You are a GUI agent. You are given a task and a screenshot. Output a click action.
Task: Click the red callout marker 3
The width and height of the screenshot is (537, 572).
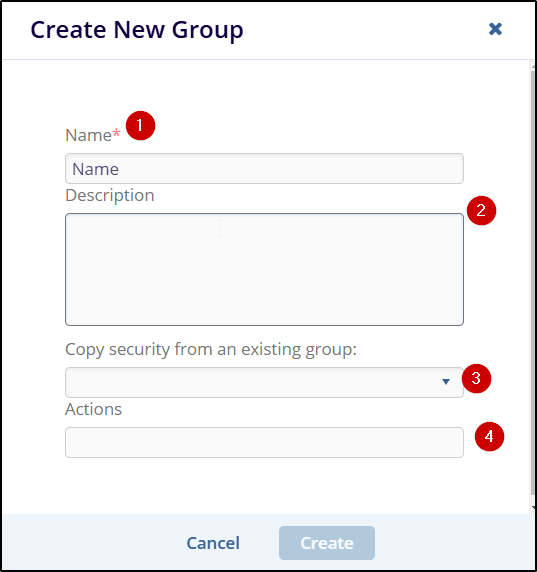pyautogui.click(x=476, y=378)
